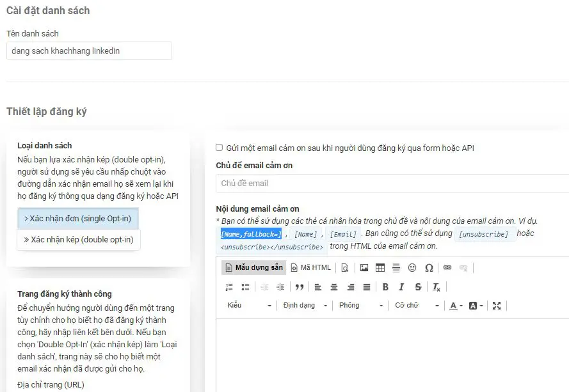The height and width of the screenshot is (392, 569).
Task: Switch to Mã HTML source view
Action: point(311,267)
